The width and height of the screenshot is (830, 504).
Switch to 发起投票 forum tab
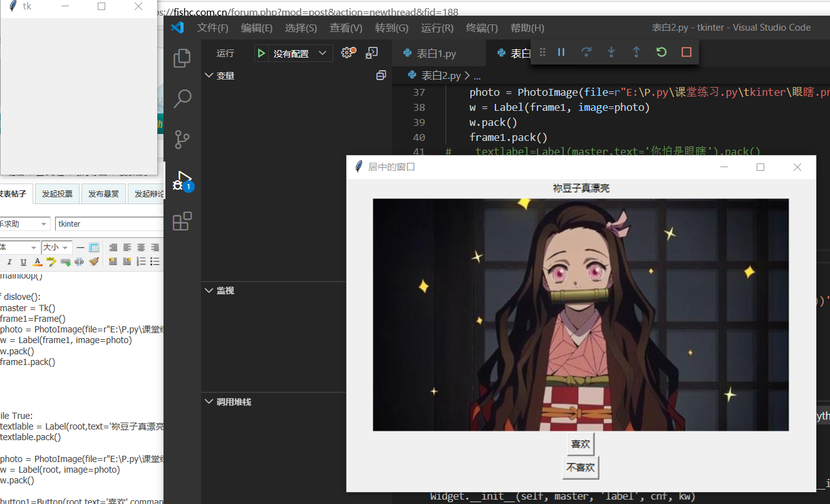click(x=57, y=193)
